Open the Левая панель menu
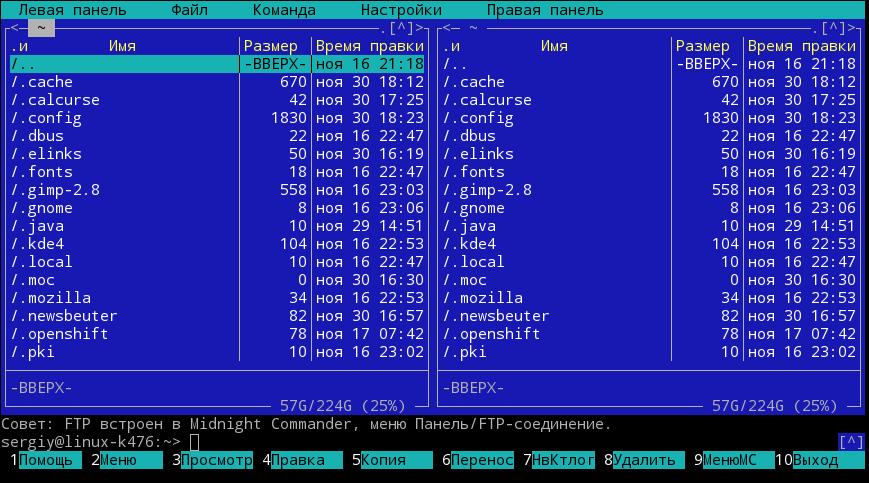 73,10
